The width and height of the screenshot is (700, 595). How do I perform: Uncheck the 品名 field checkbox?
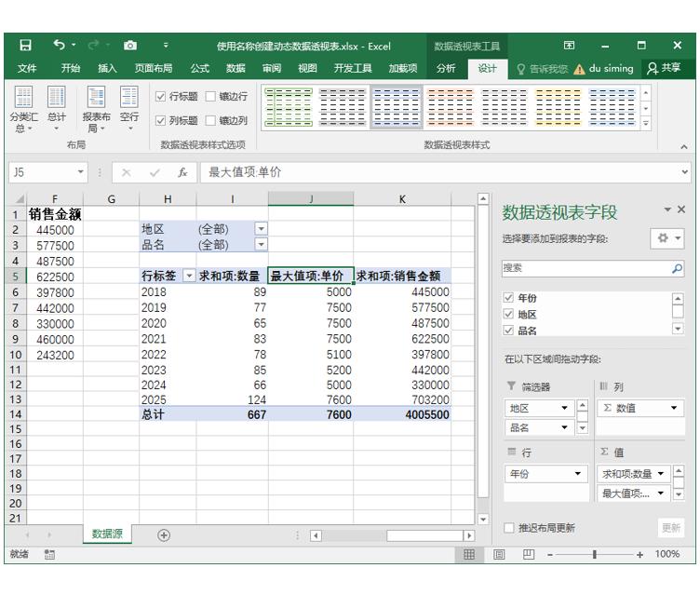[x=508, y=331]
